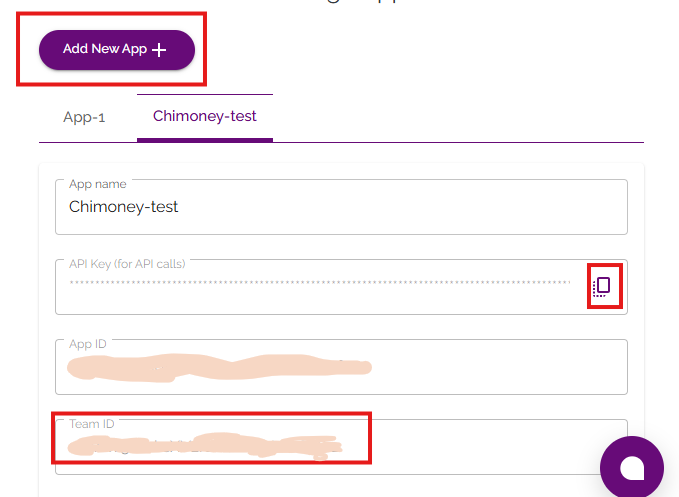This screenshot has height=497, width=679.
Task: Click the plus icon on Add New App
Action: point(159,49)
